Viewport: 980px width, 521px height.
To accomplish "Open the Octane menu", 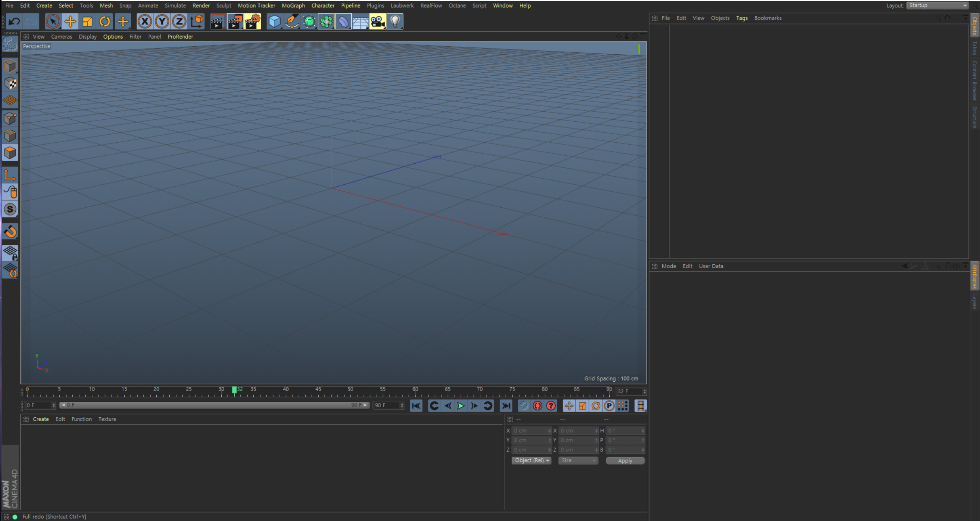I will click(457, 5).
